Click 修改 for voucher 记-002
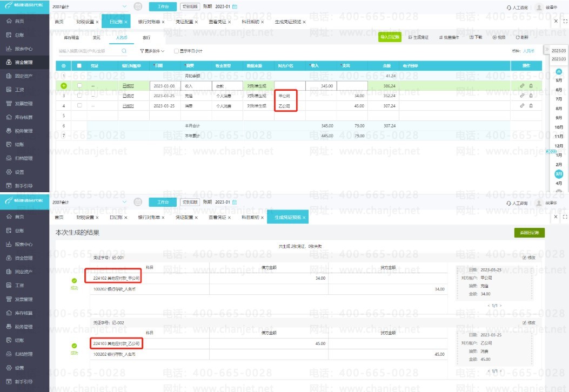Screen dimensions: 569x392 [529, 323]
